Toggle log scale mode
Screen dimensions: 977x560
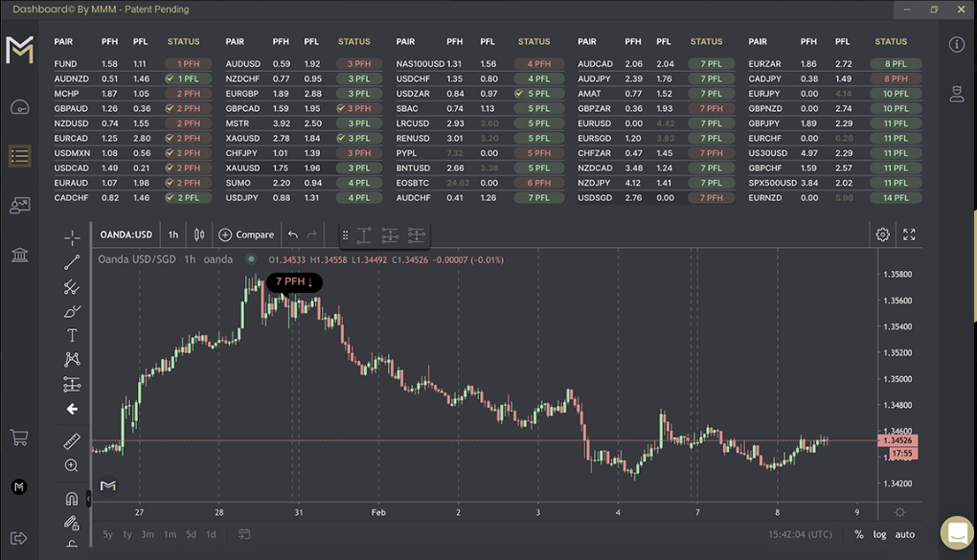(x=879, y=534)
